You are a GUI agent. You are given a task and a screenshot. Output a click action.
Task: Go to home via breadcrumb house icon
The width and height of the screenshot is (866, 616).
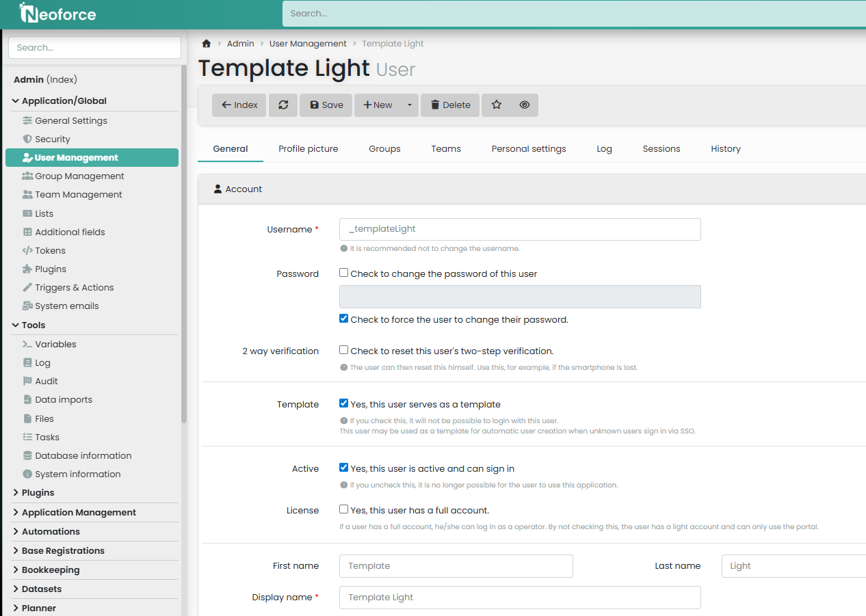pos(207,44)
